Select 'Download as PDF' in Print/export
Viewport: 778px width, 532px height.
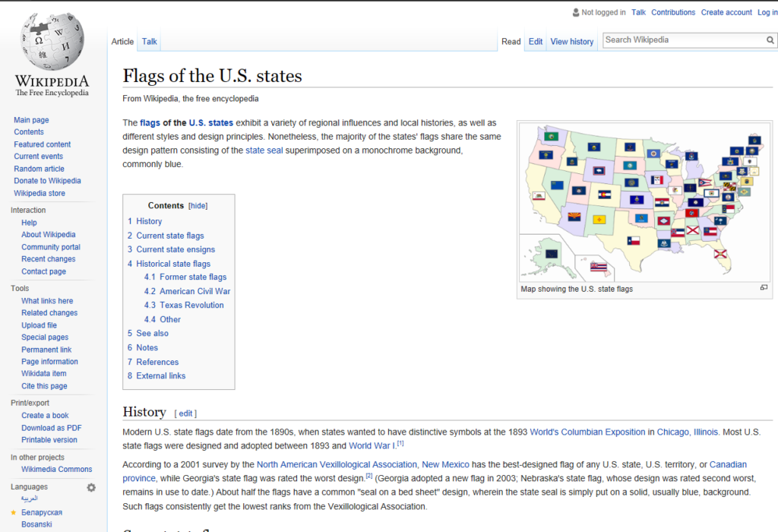tap(51, 427)
